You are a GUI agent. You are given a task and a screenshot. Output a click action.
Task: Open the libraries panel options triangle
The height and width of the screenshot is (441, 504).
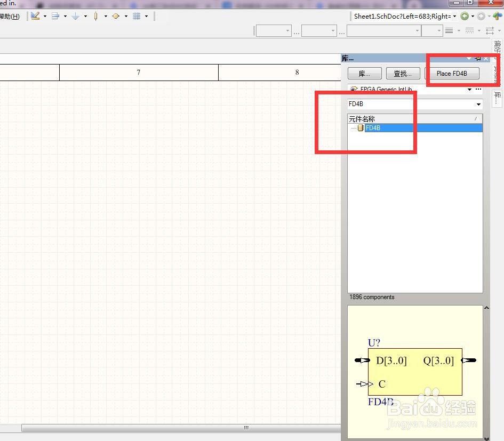tap(469, 58)
